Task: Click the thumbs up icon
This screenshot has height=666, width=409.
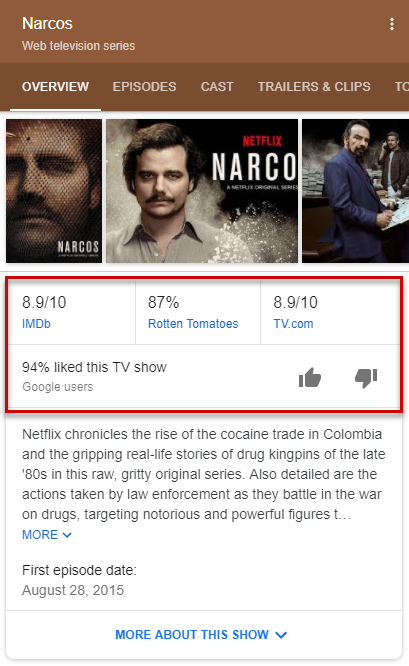Action: [310, 377]
